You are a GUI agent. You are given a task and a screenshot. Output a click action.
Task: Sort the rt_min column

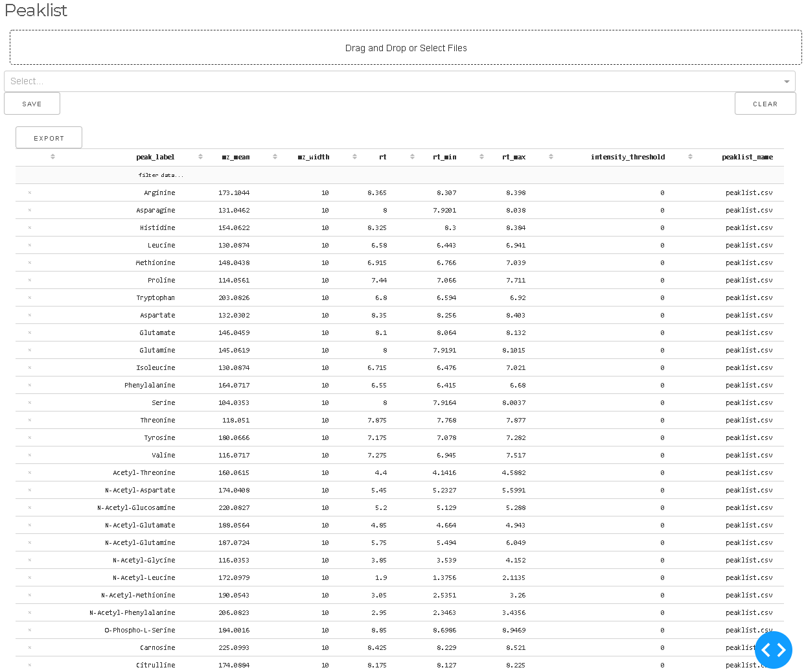pyautogui.click(x=481, y=156)
